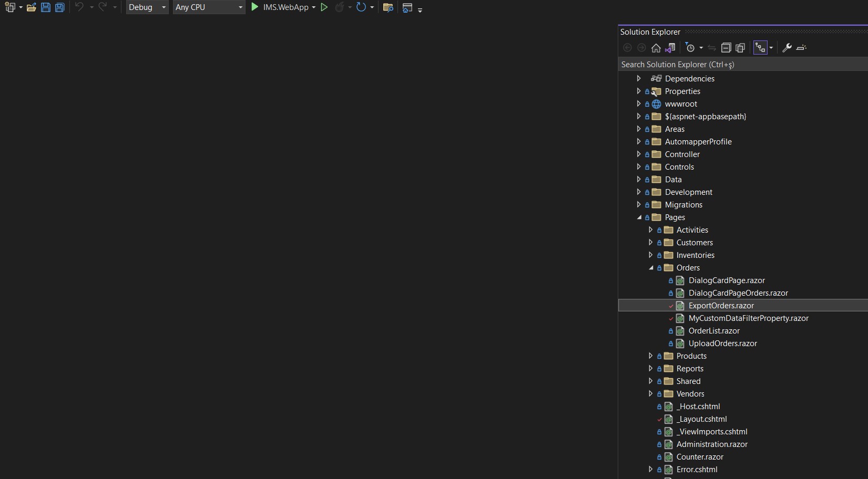
Task: Click the Solution Explorer panel title
Action: 650,32
